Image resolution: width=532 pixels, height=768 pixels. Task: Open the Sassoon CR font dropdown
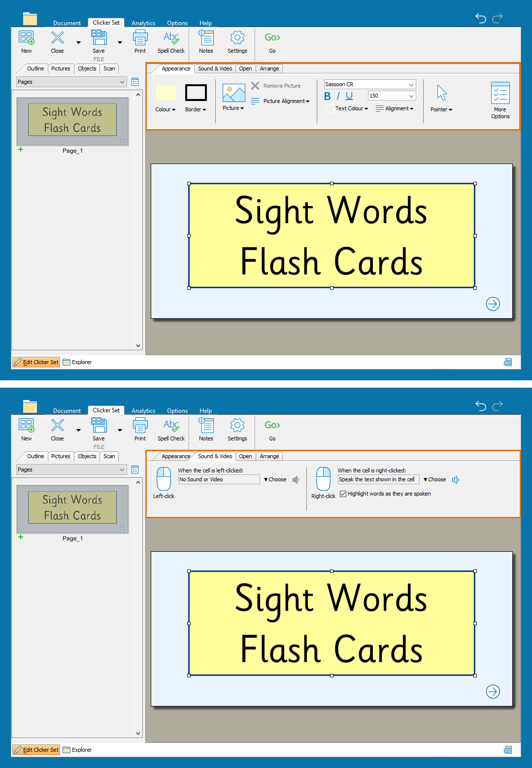coord(411,85)
